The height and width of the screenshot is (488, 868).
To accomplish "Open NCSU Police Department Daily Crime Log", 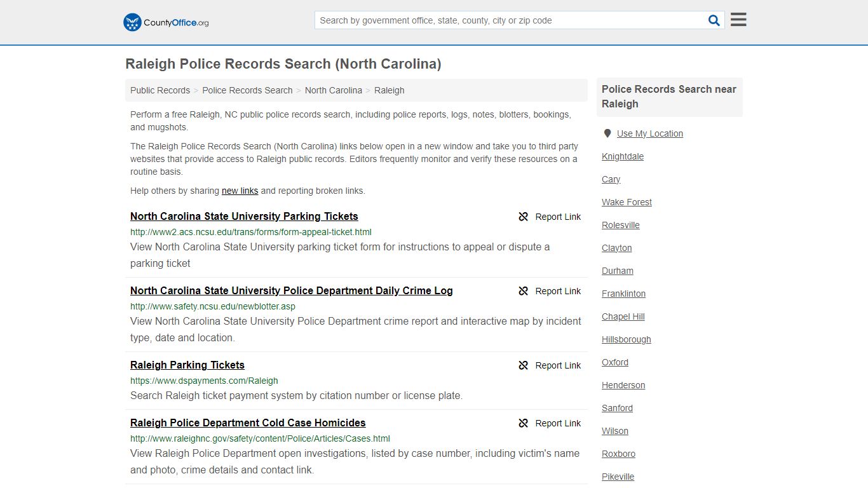I will [x=292, y=290].
